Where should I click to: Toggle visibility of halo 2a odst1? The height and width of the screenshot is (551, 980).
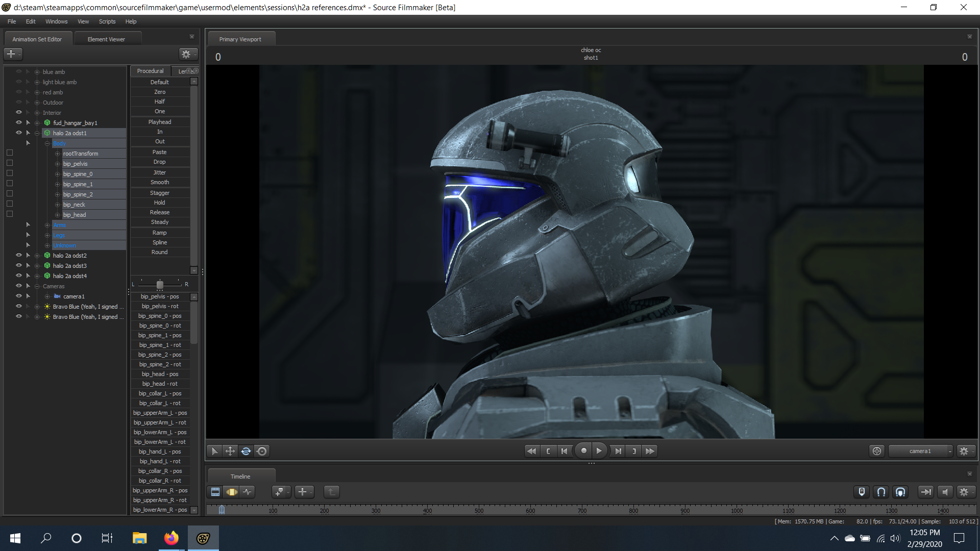tap(19, 133)
